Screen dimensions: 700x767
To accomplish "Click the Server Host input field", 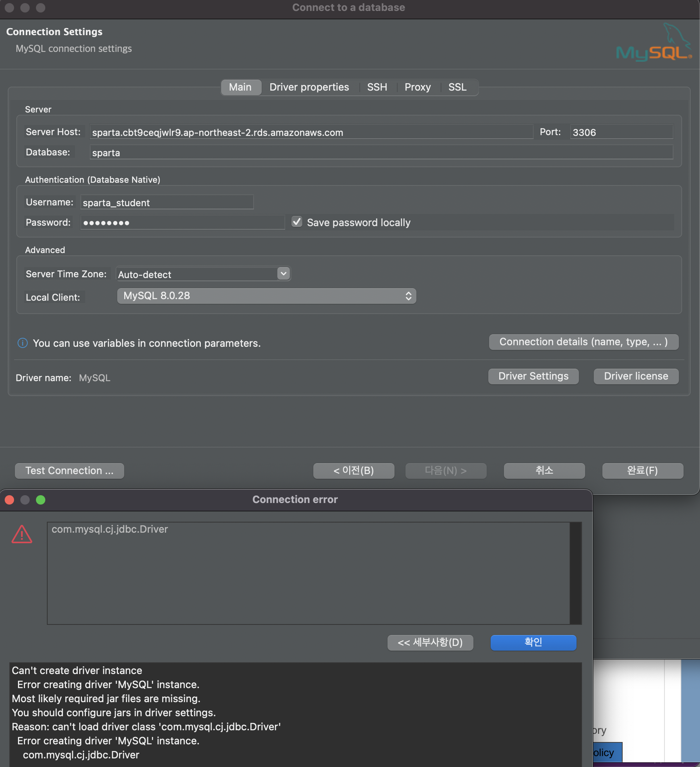I will pyautogui.click(x=311, y=132).
